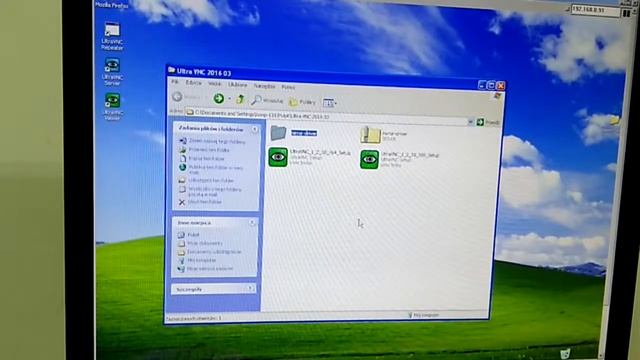Open the UltraVNC Repeater desktop shortcut
The height and width of the screenshot is (360, 640).
tap(112, 36)
